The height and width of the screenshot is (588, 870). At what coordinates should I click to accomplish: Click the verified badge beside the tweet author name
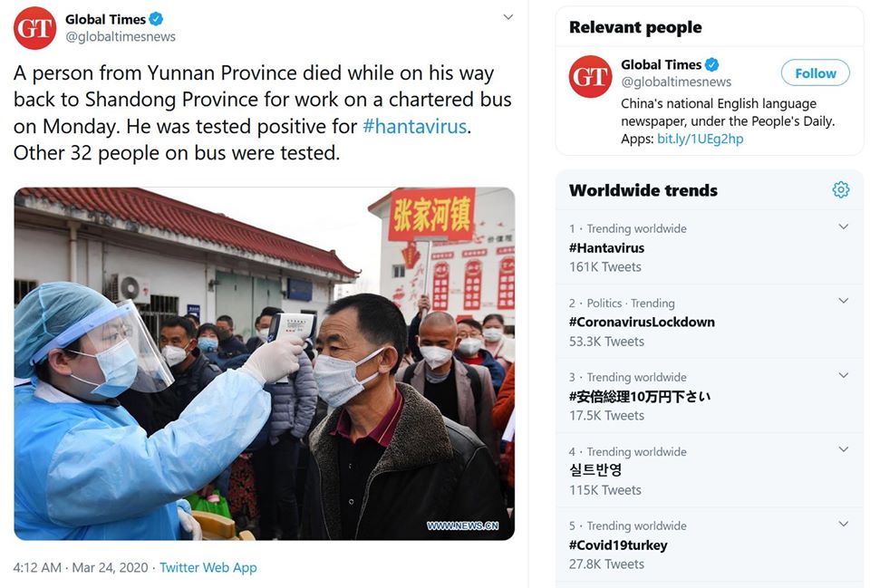pos(157,19)
